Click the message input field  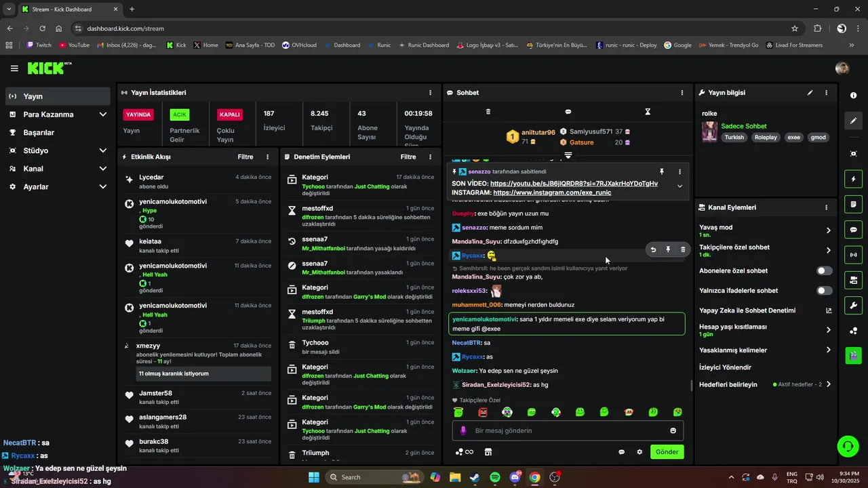point(568,430)
